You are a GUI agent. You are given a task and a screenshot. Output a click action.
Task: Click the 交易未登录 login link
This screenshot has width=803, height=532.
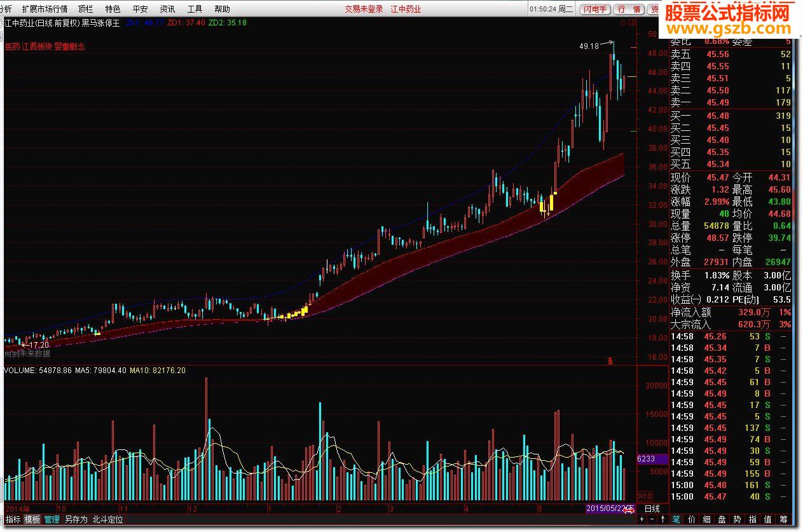(364, 9)
